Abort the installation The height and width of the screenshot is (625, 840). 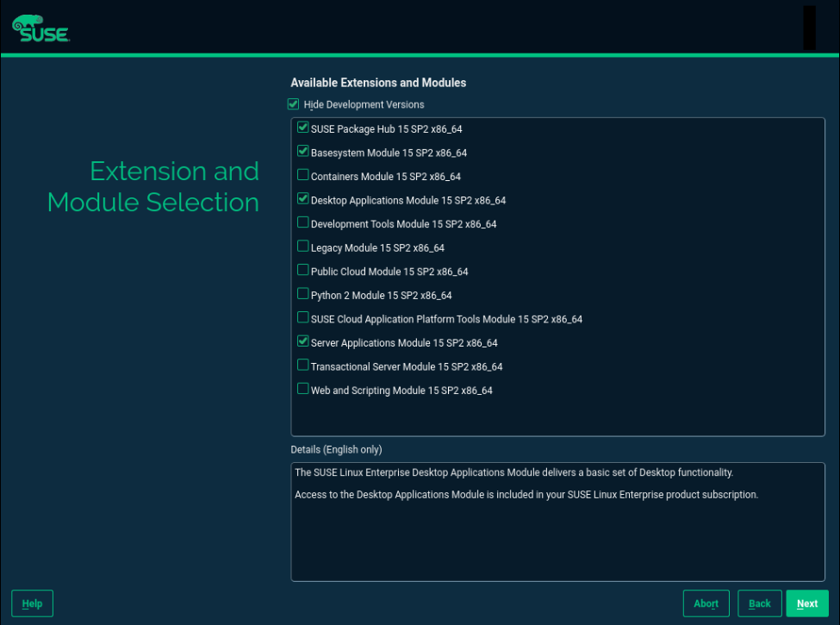(x=706, y=603)
